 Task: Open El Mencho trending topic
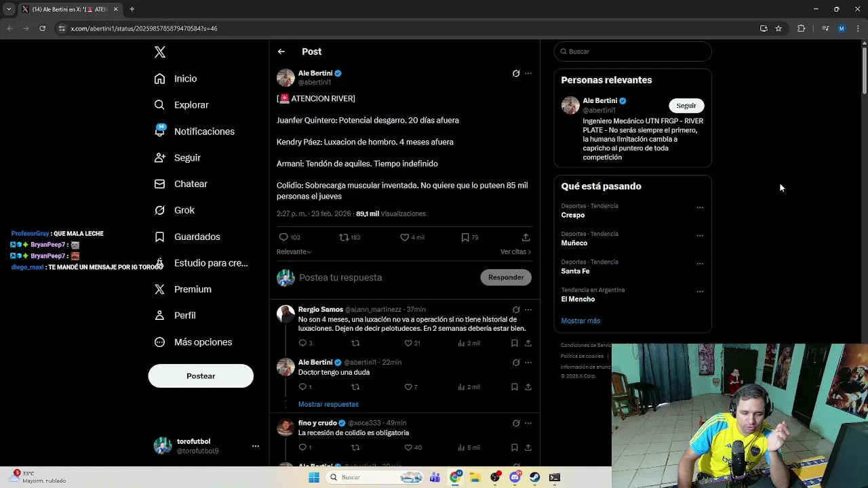click(x=578, y=299)
